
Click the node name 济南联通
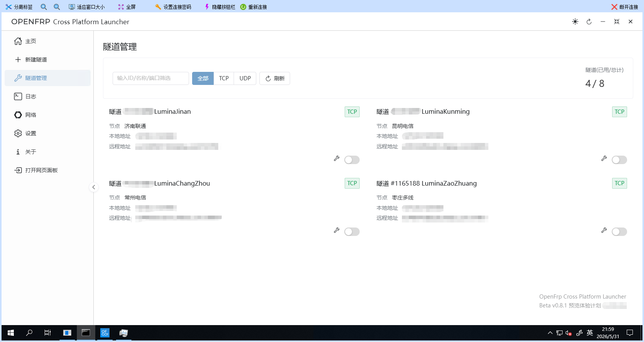click(135, 126)
